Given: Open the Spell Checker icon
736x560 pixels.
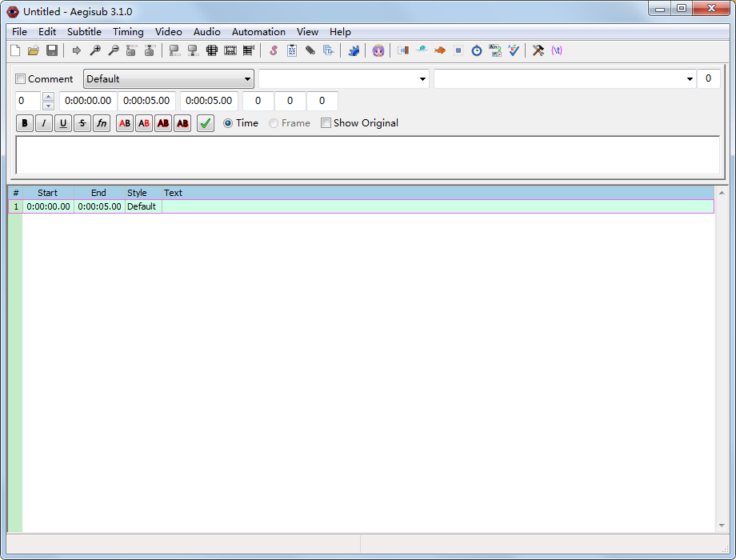Looking at the screenshot, I should pos(514,50).
